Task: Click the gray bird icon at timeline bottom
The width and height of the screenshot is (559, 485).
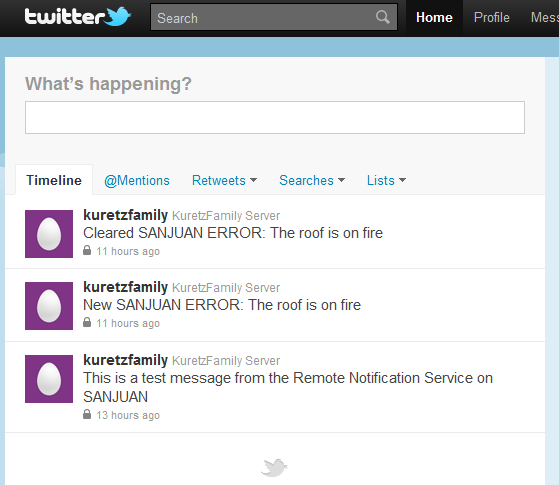Action: (274, 468)
